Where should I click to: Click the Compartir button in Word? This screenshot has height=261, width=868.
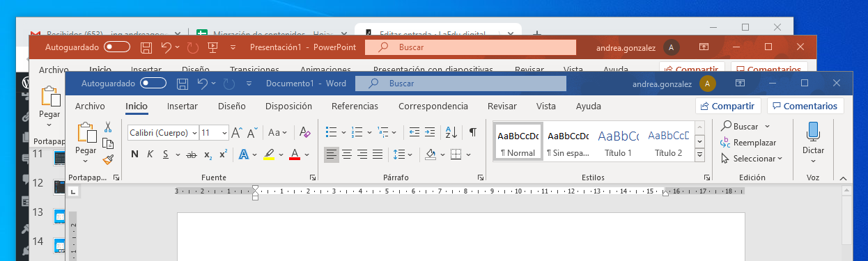(728, 106)
